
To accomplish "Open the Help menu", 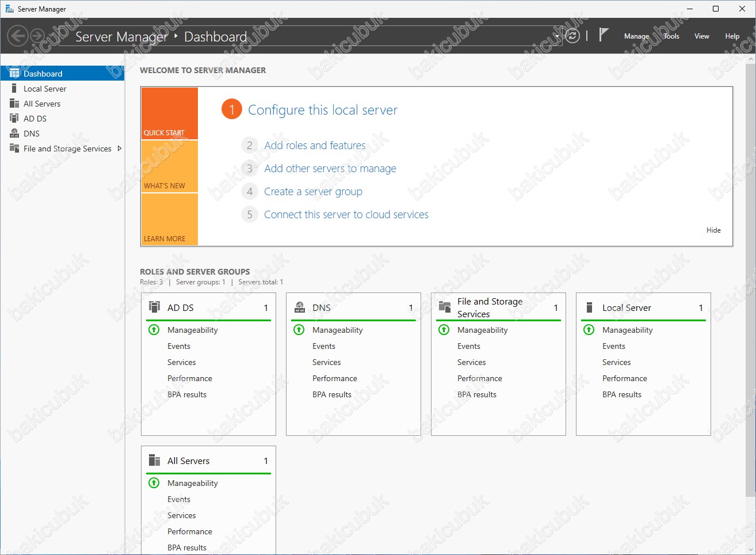I will coord(732,36).
